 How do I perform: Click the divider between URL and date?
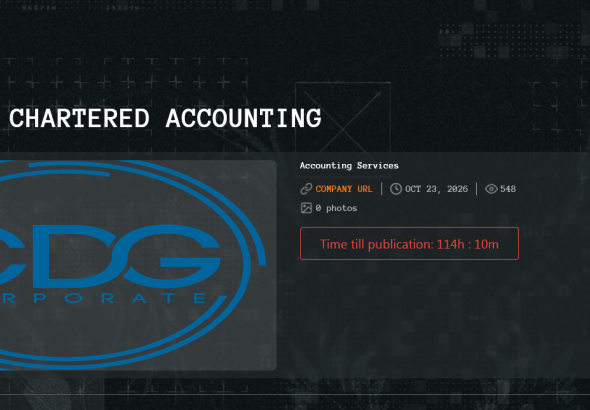(382, 189)
